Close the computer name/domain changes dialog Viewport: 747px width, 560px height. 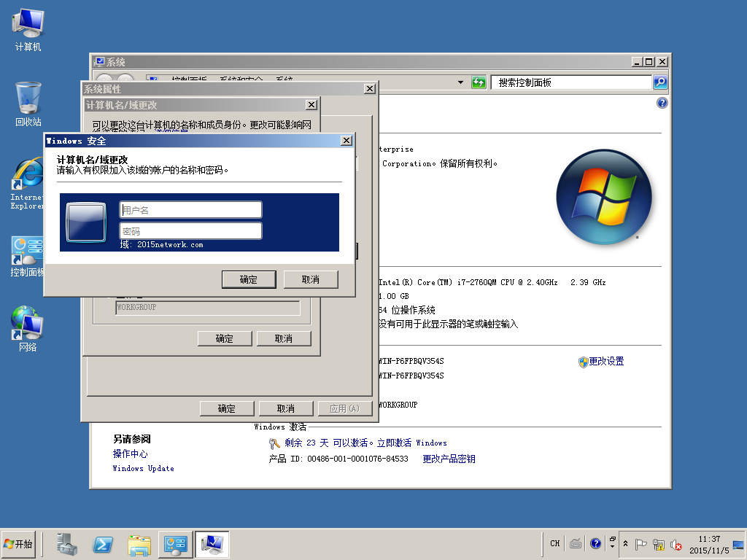click(x=311, y=105)
